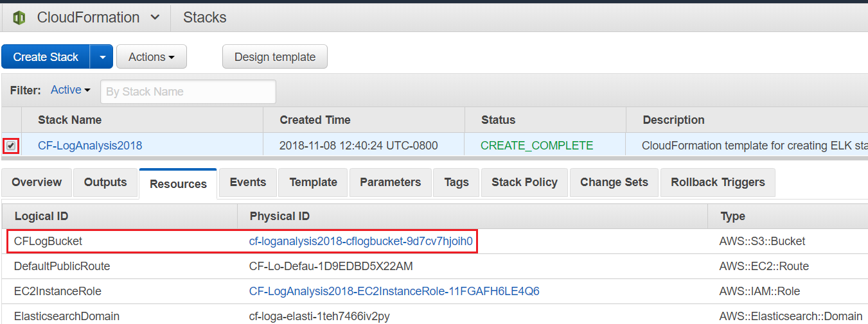Select the AWS::Elasticsearch::Domain type cell

click(x=791, y=316)
